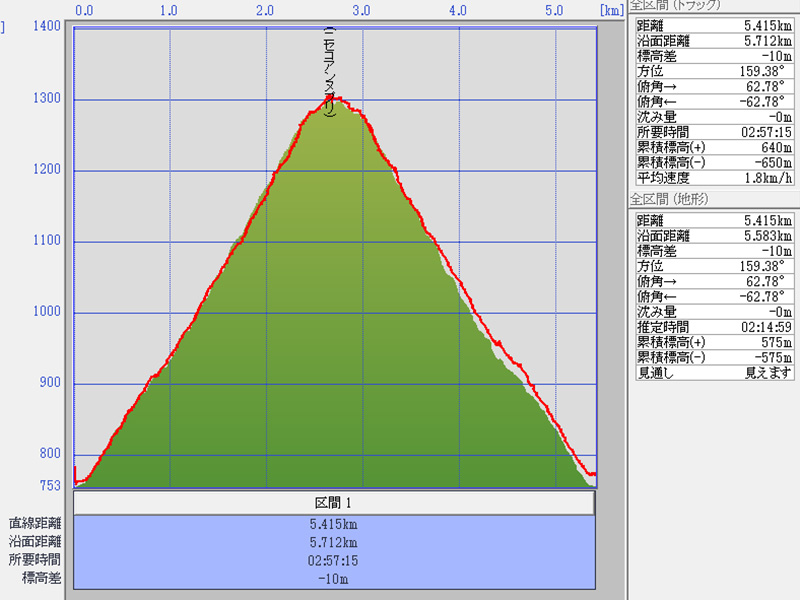800x600 pixels.
Task: Click the 02:57:15 value in the bottom table
Action: pyautogui.click(x=334, y=560)
